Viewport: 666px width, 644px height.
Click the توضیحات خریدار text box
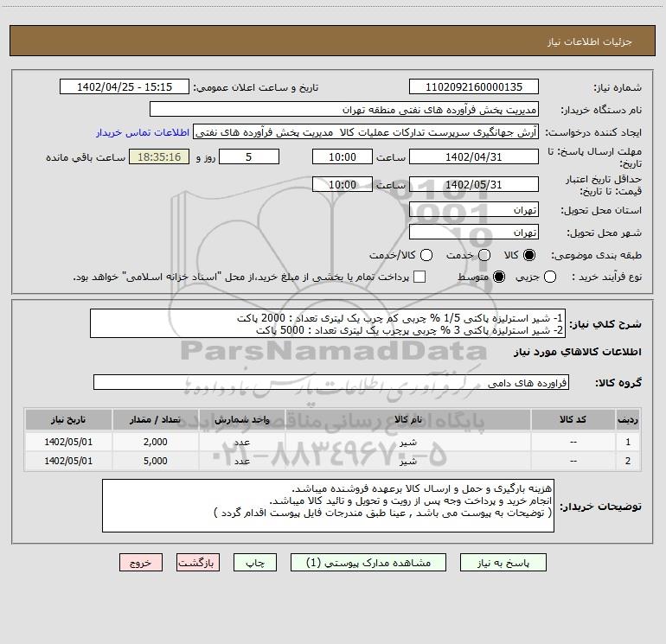[x=329, y=506]
